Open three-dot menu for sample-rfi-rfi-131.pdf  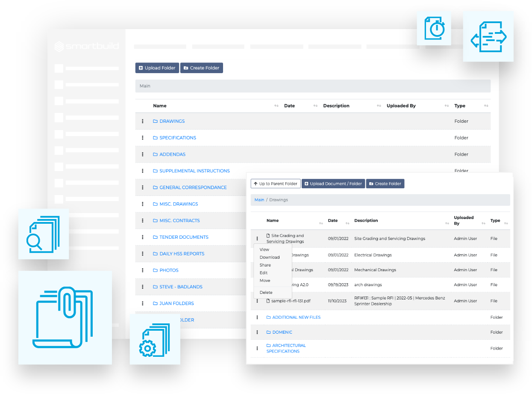(257, 301)
